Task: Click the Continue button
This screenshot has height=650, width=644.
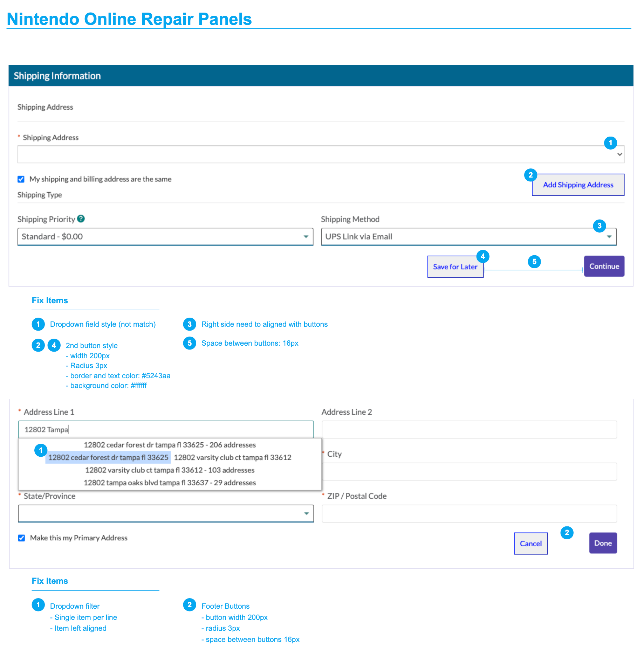Action: (604, 266)
